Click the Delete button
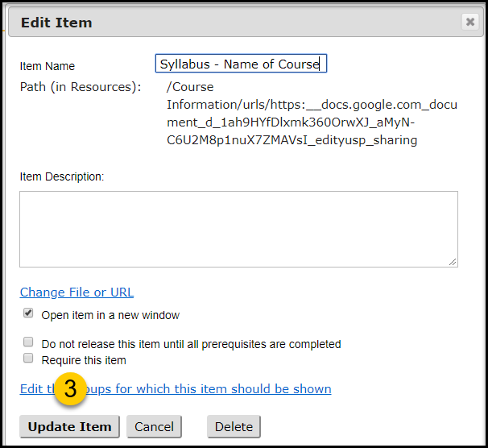Screen dimensions: 488x448 click(x=234, y=426)
